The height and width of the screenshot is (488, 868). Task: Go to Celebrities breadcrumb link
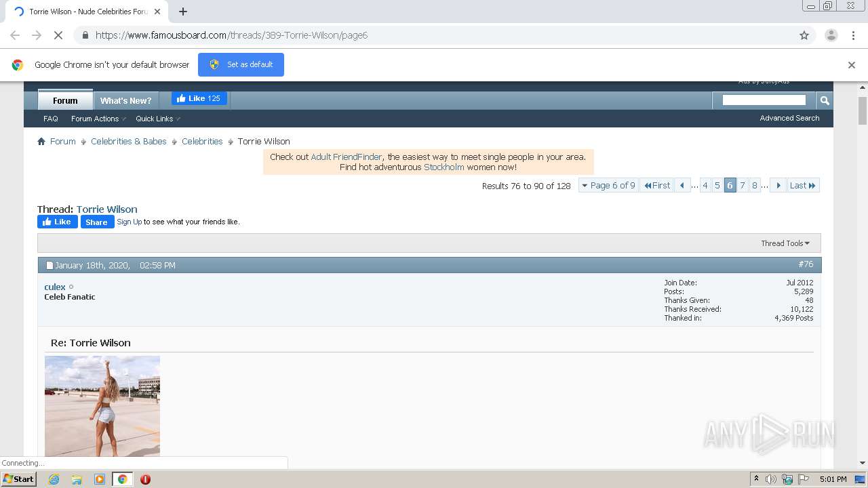tap(202, 141)
